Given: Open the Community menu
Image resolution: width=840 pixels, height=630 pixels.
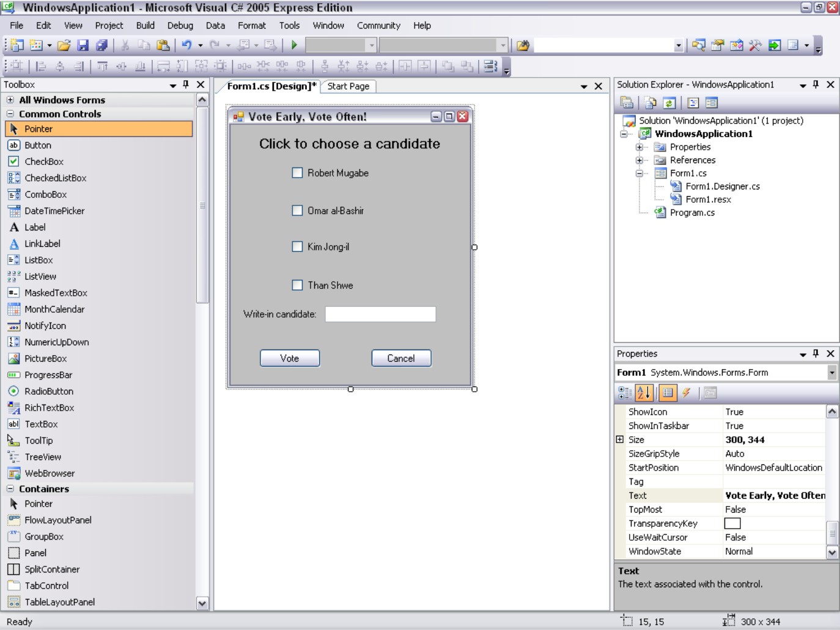Looking at the screenshot, I should [379, 26].
